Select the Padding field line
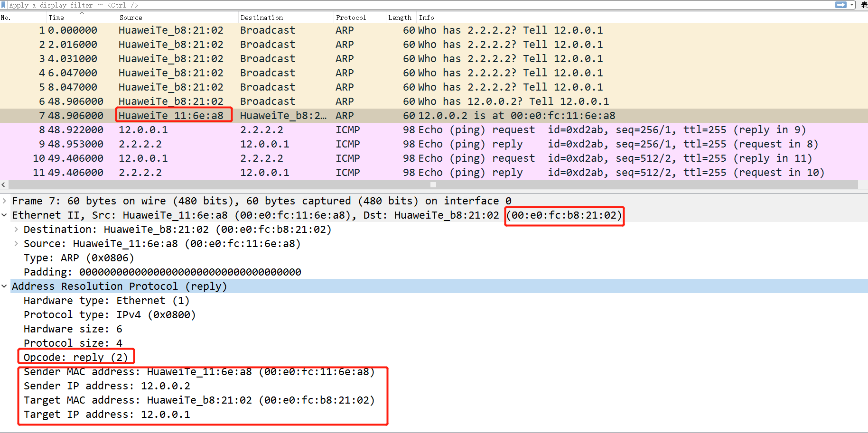 162,272
